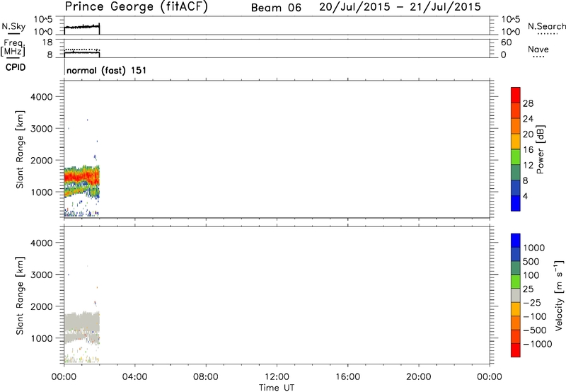Screen dimensions: 566x392
Task: Click the '04:00' time tick label
Action: click(x=134, y=377)
